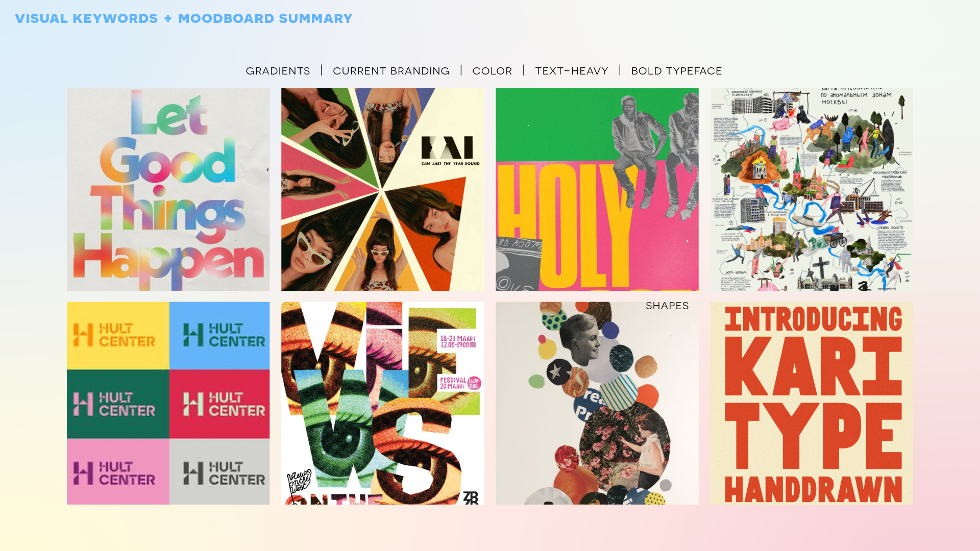Click the yellow Hult Center logo tile
The image size is (980, 551).
pyautogui.click(x=118, y=336)
